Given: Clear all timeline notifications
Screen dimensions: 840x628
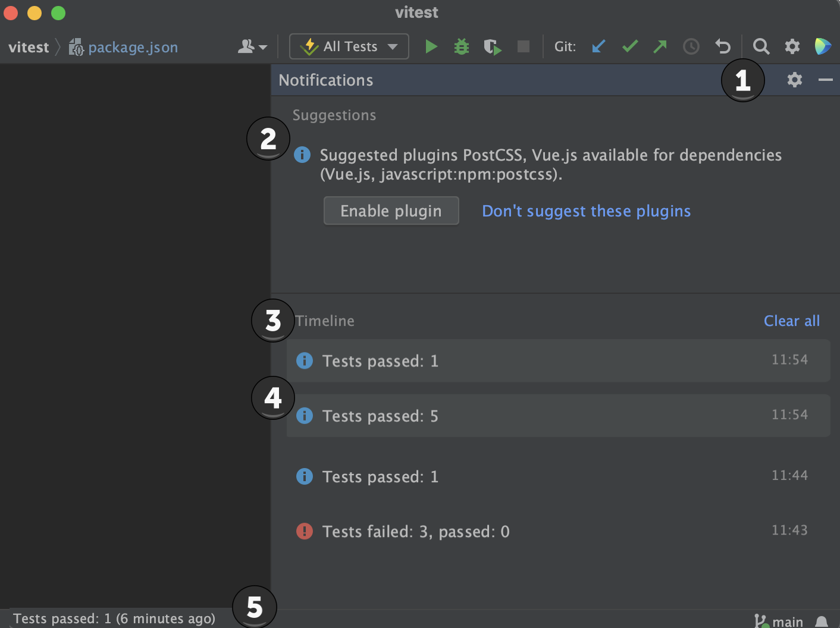Looking at the screenshot, I should 791,321.
